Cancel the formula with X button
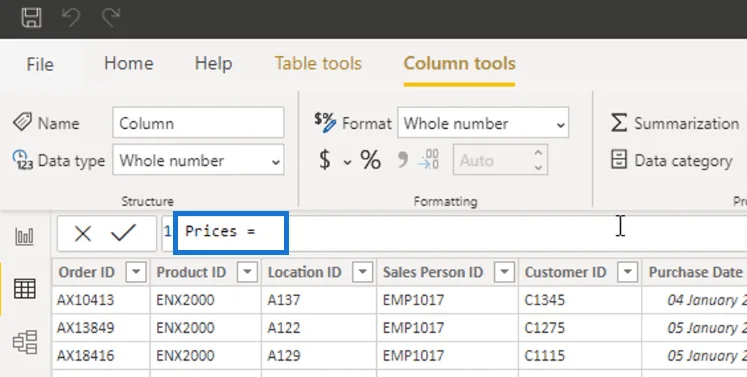Viewport: 747px width, 377px height. [x=82, y=234]
